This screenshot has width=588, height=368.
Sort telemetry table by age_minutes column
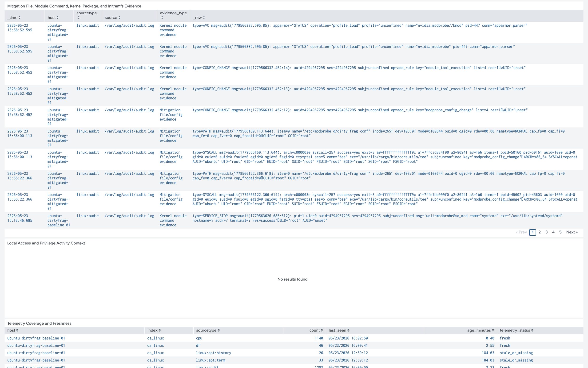[480, 330]
